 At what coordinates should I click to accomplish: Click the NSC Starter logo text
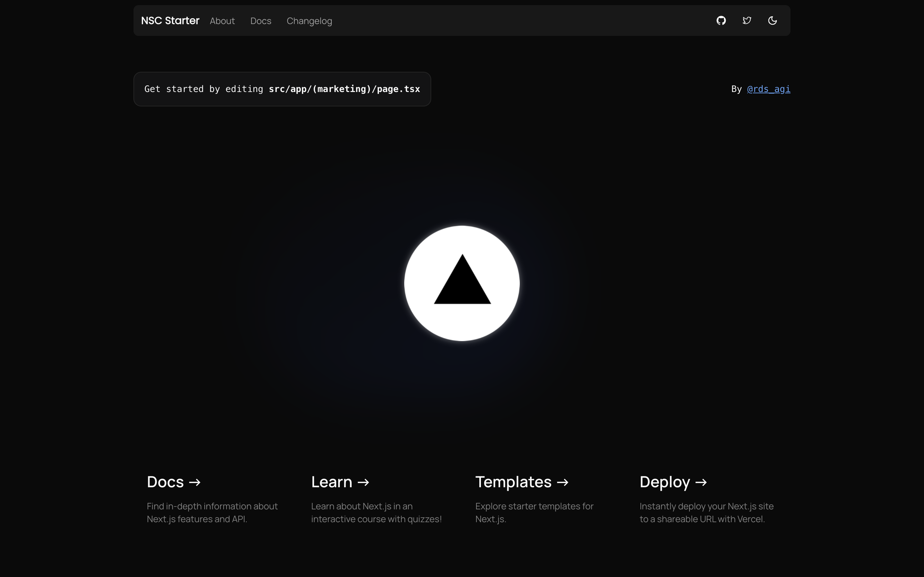[x=170, y=21]
